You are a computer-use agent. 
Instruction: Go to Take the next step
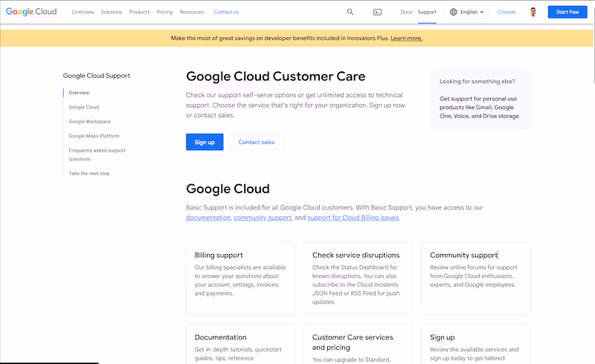[89, 173]
